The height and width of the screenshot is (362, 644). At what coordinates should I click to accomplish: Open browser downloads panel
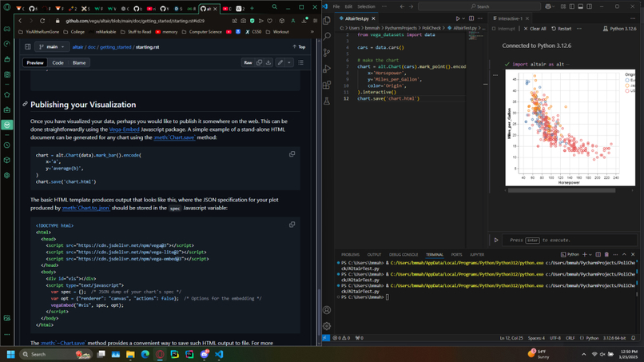point(304,21)
